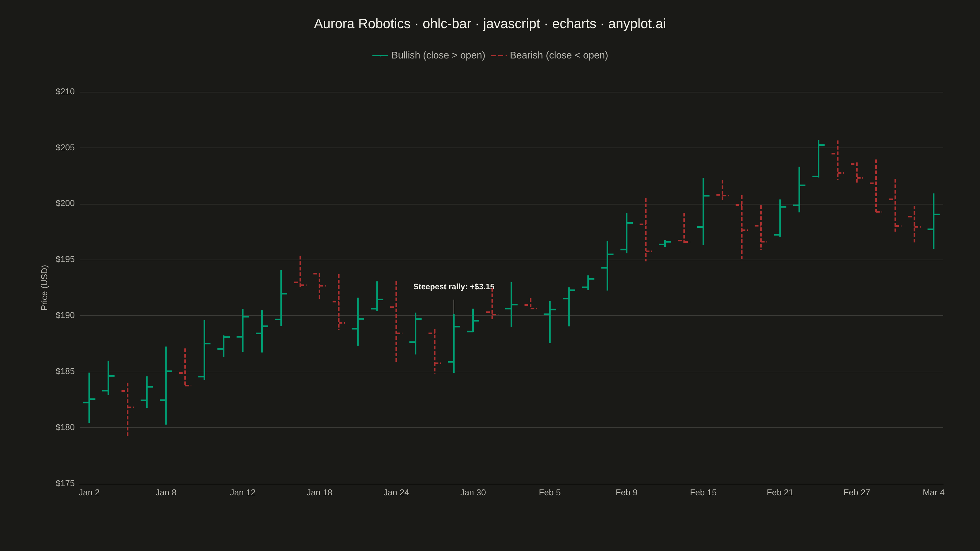This screenshot has width=980, height=551.
Task: Toggle the Bearish series legend entry
Action: click(549, 55)
